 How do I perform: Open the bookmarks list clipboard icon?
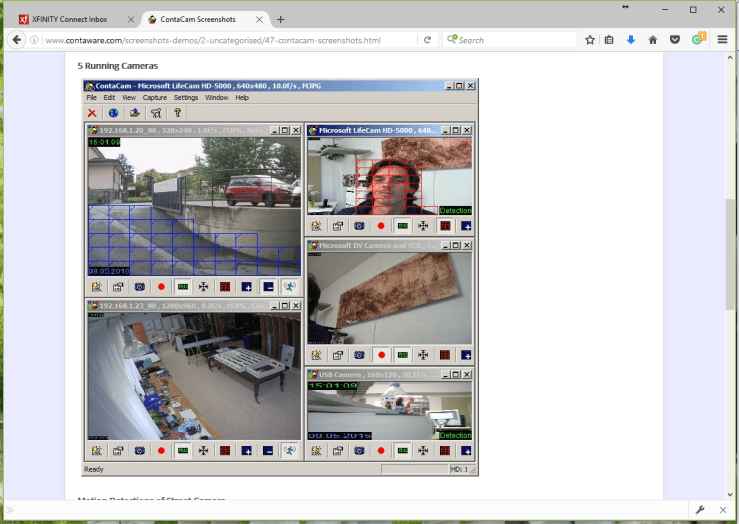610,40
